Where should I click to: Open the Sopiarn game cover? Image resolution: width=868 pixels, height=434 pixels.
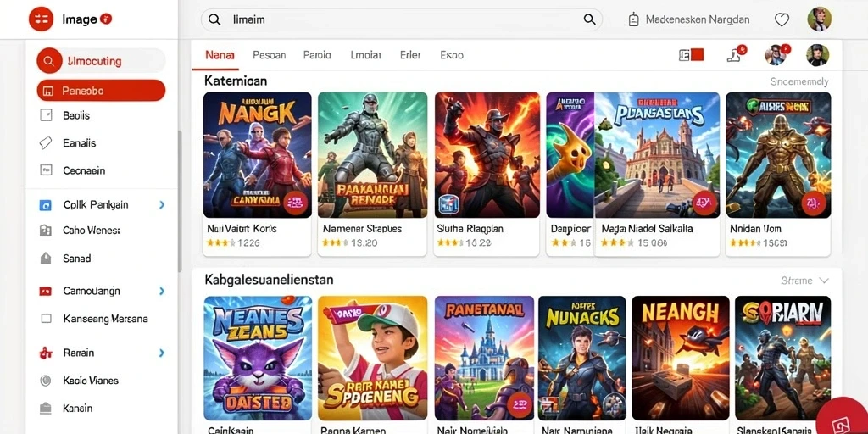coord(782,359)
